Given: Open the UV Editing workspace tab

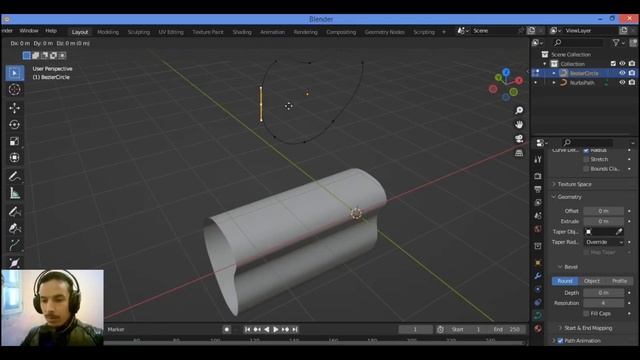Looking at the screenshot, I should click(171, 32).
